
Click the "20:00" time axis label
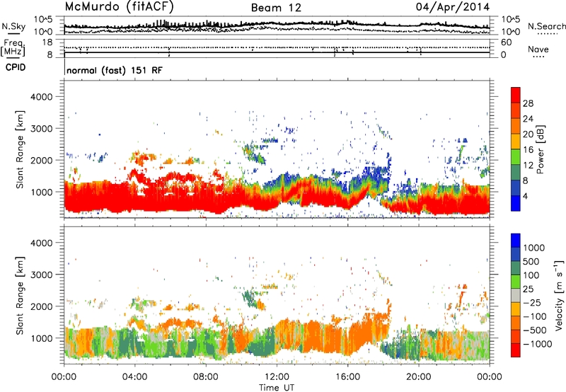[x=419, y=377]
